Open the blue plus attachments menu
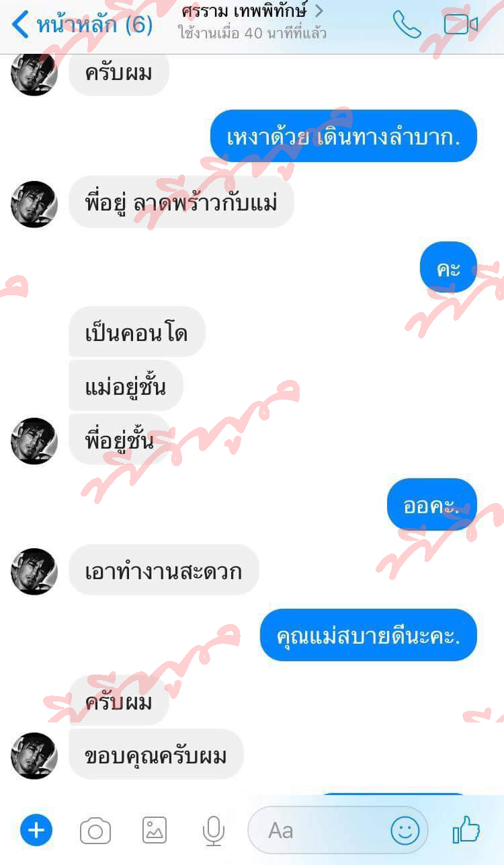 pos(36,831)
